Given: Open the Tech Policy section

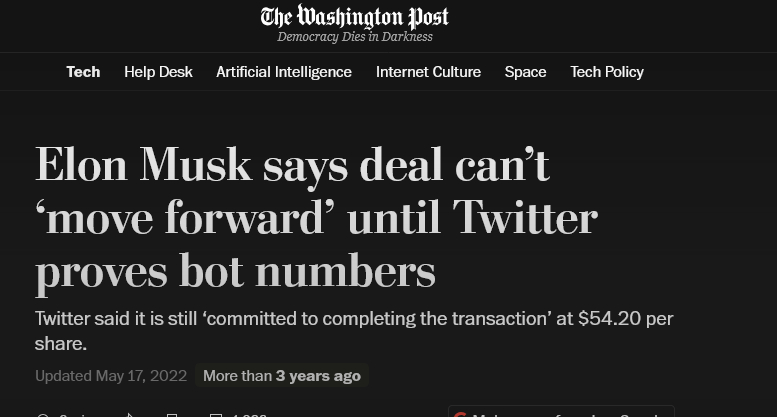Looking at the screenshot, I should click(607, 72).
